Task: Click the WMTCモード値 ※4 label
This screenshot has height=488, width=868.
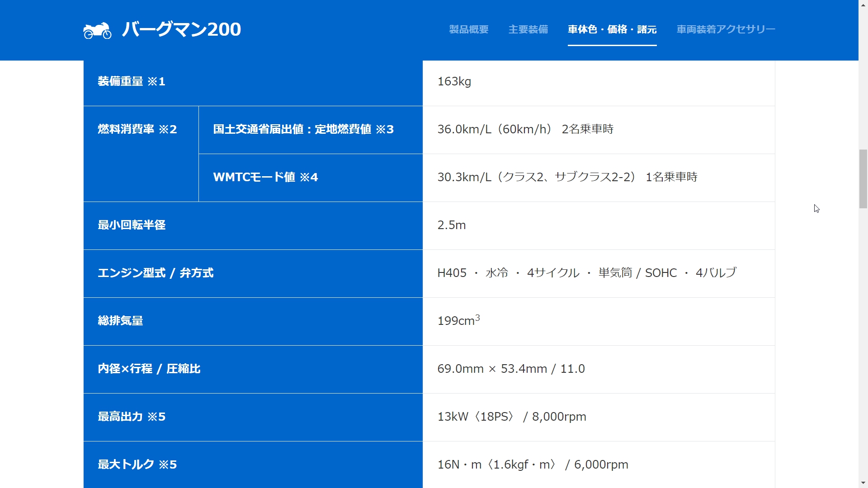Action: click(x=265, y=177)
